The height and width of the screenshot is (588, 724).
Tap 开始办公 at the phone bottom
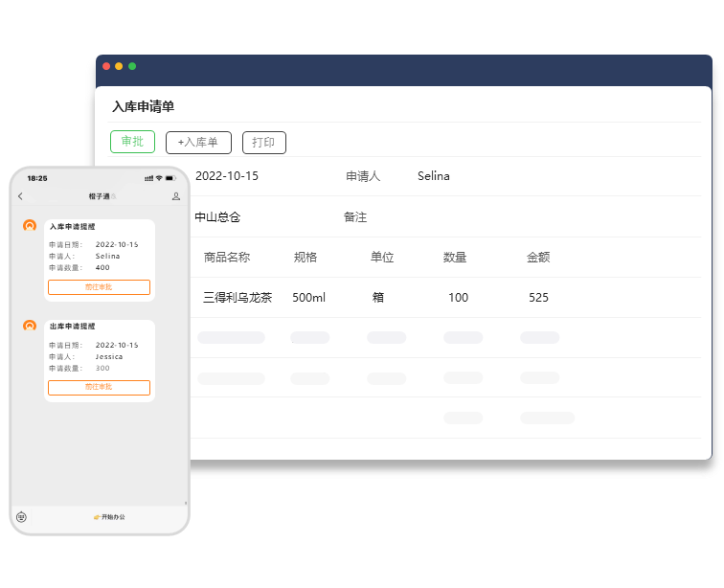[109, 517]
